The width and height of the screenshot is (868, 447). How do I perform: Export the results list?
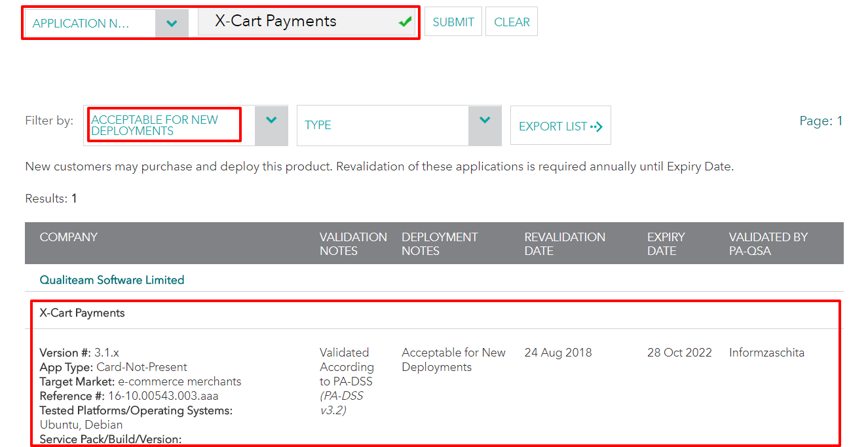561,126
